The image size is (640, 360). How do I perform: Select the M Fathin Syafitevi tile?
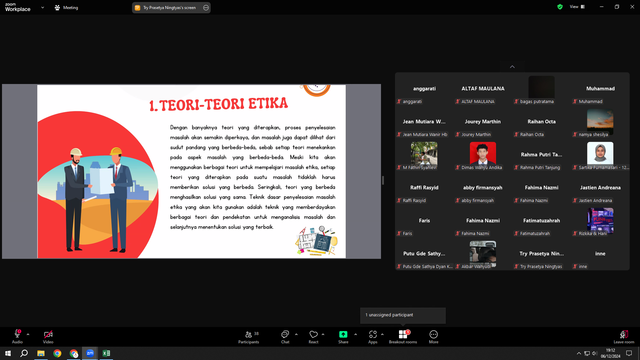pos(424,155)
